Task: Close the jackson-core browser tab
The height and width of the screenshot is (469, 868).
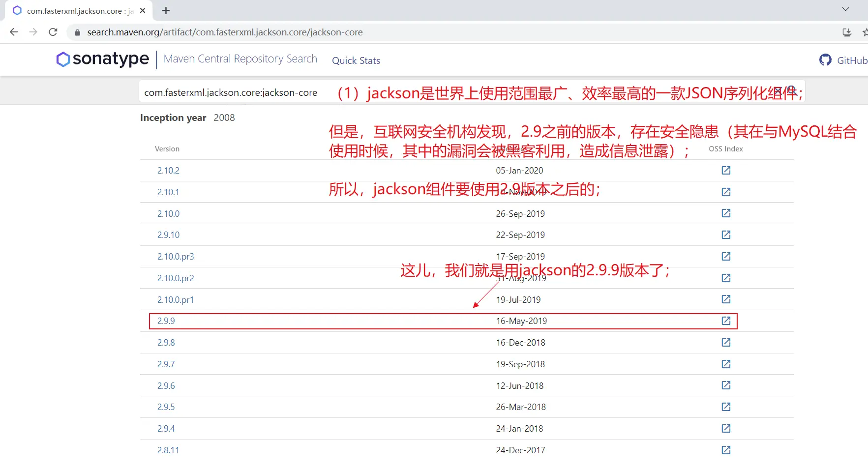Action: [143, 10]
